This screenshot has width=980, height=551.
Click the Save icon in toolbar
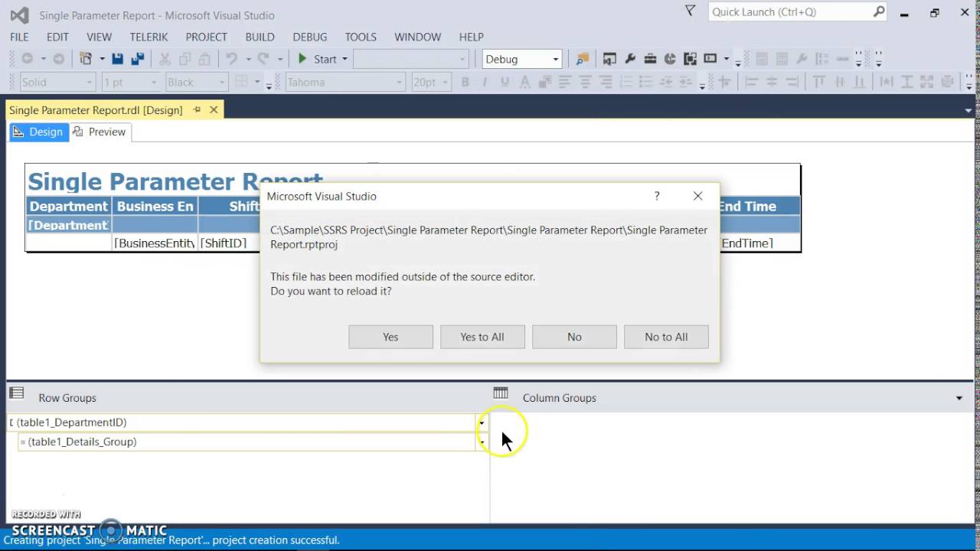(x=118, y=59)
